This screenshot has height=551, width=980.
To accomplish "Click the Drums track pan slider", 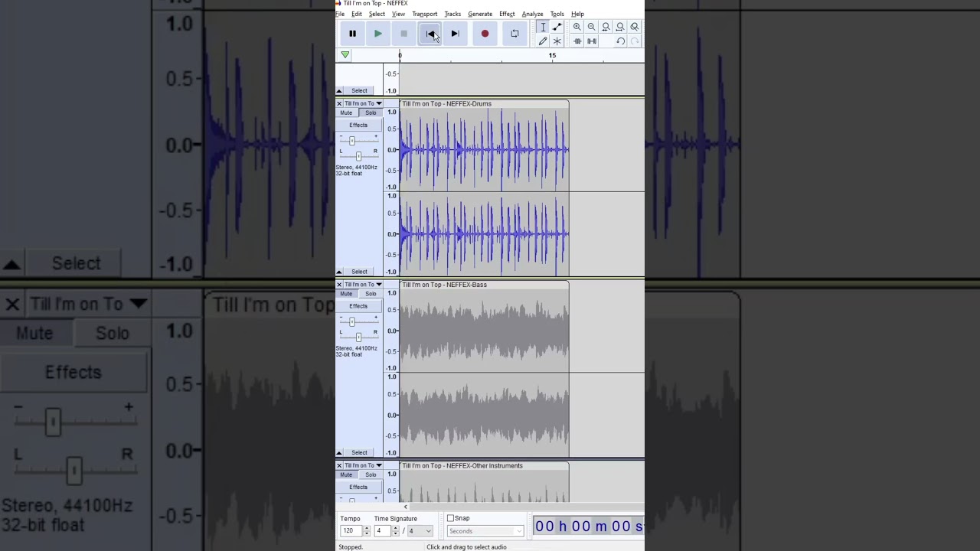I will pos(358,156).
